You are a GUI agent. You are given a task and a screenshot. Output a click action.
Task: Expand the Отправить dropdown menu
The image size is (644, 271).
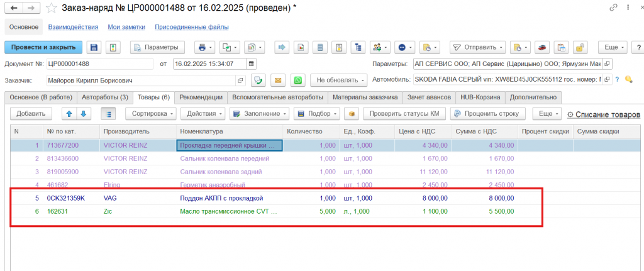[x=477, y=47]
